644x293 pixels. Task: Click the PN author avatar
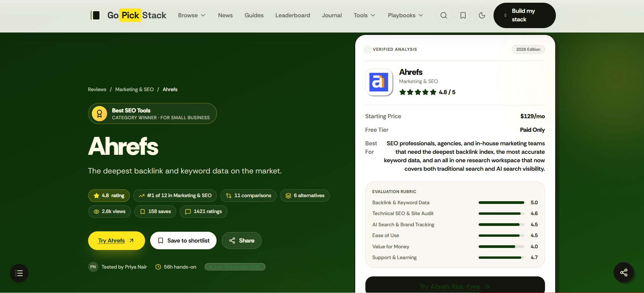[x=93, y=267]
